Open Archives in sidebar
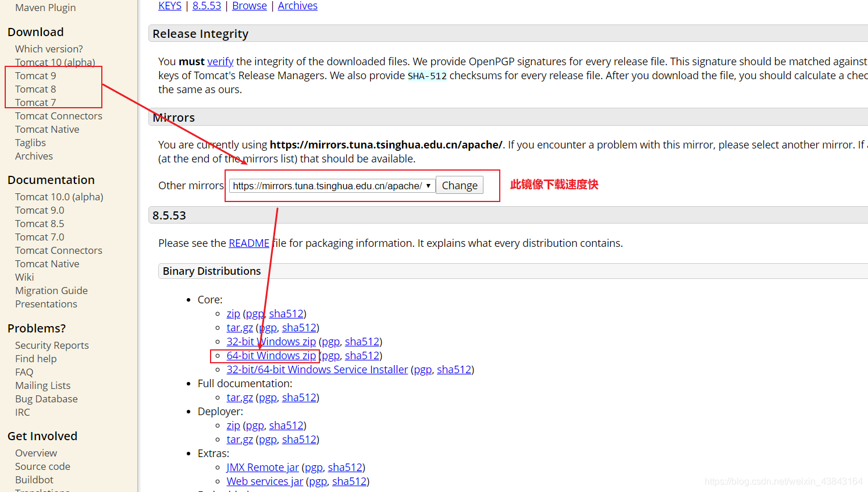 coord(34,156)
